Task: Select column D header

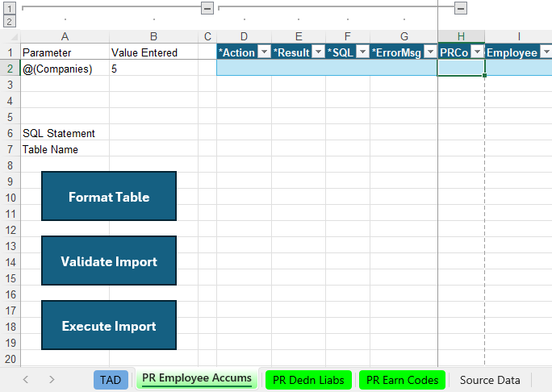Action: 244,36
